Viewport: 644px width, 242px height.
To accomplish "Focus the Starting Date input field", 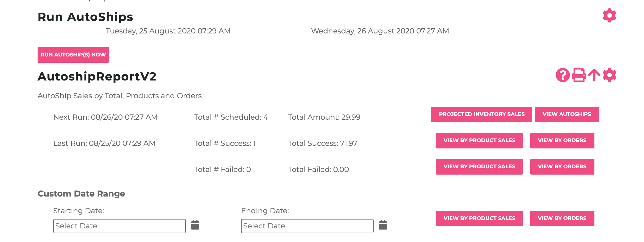I will pyautogui.click(x=120, y=226).
